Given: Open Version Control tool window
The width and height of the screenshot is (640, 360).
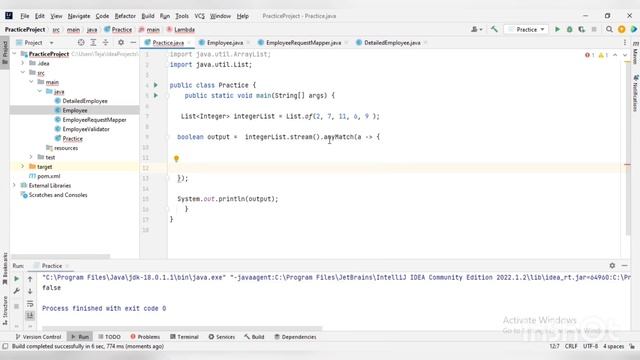Looking at the screenshot, I should tap(38, 337).
